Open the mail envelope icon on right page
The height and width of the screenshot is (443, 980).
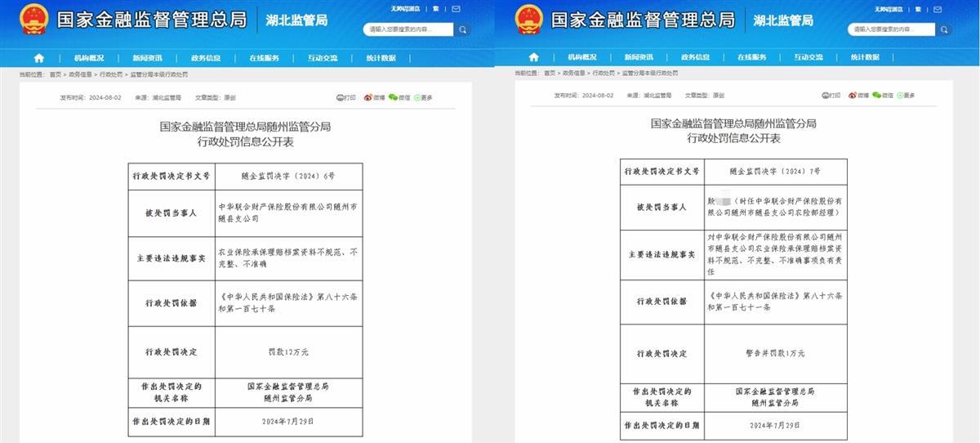click(938, 9)
